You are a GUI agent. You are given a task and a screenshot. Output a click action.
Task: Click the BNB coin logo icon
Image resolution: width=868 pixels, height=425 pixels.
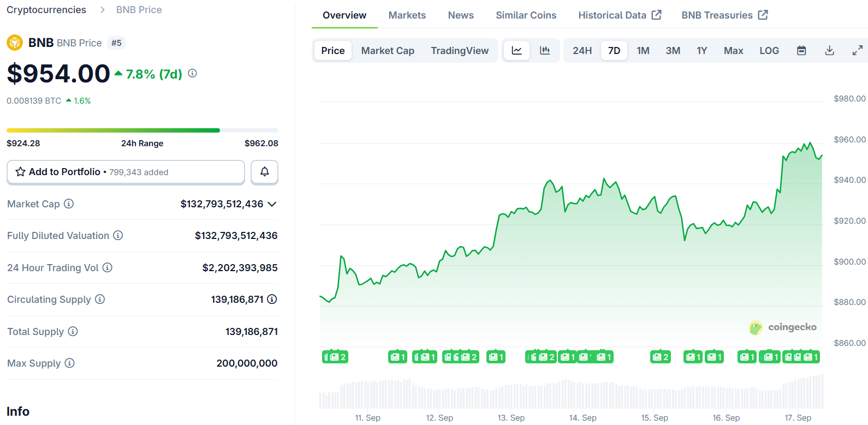(x=15, y=43)
